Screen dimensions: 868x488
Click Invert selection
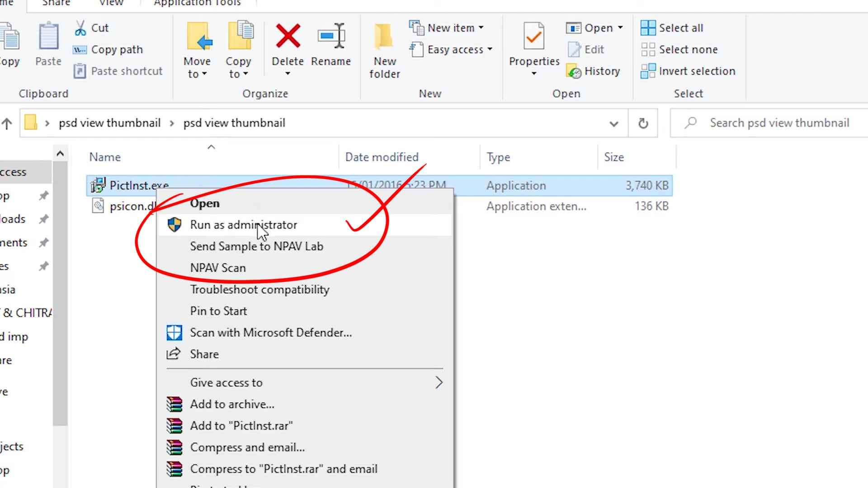[688, 71]
